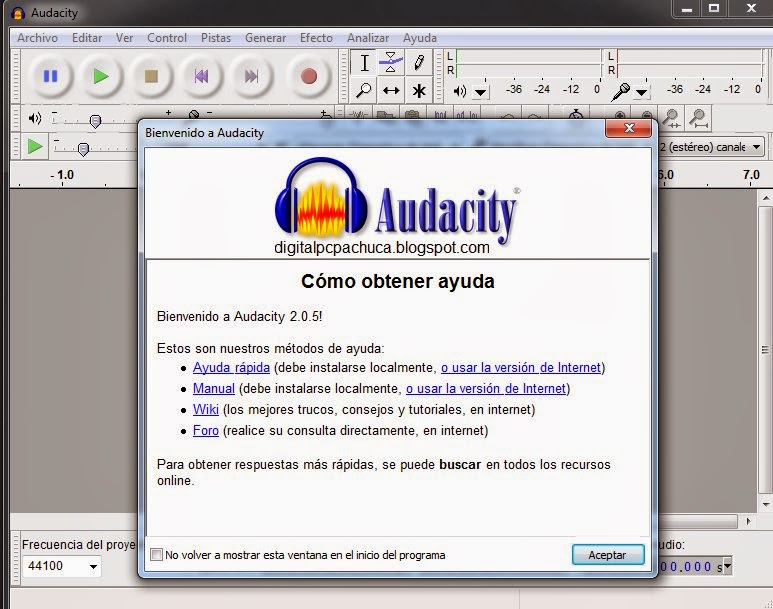Click the Play-at-speed green arrow

[35, 146]
